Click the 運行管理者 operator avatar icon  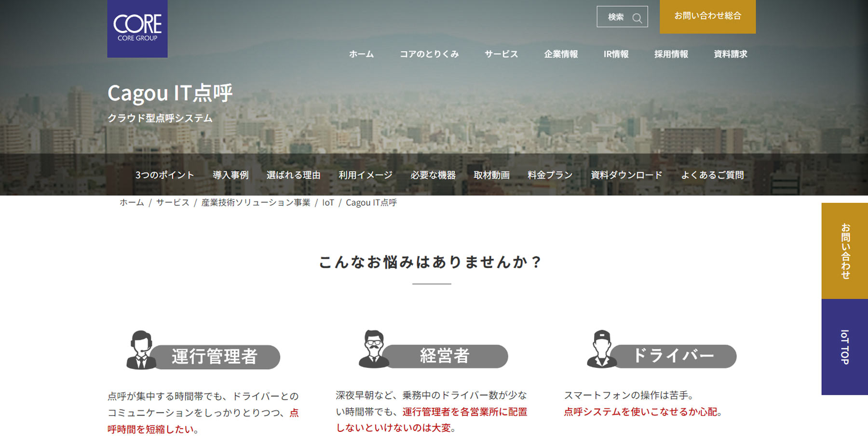141,350
